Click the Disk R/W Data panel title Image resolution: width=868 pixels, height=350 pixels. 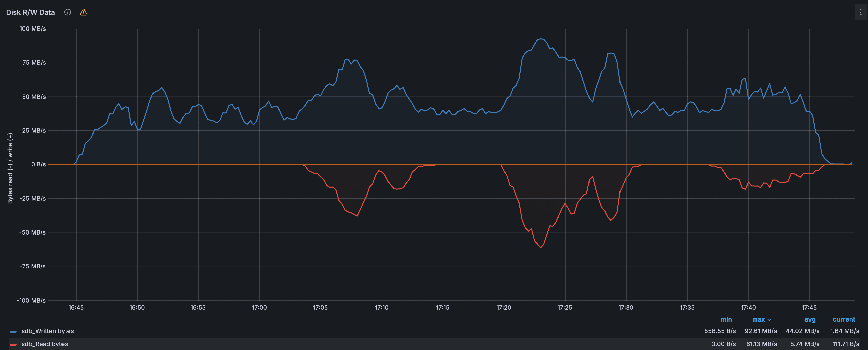[x=30, y=12]
